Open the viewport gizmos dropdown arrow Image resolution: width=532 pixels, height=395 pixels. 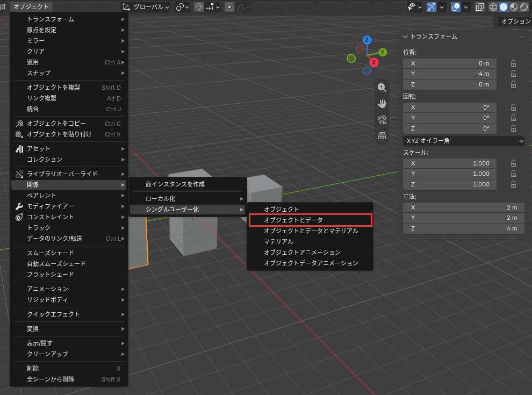(441, 7)
